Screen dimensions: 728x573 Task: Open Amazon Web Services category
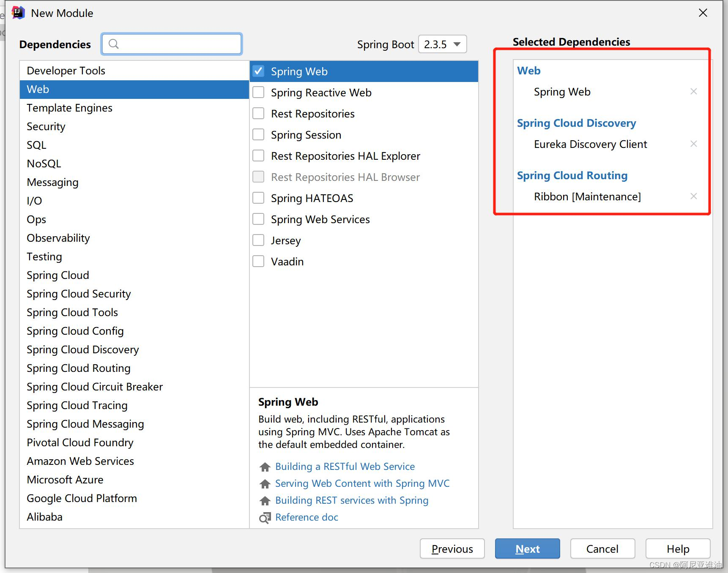[x=134, y=461]
